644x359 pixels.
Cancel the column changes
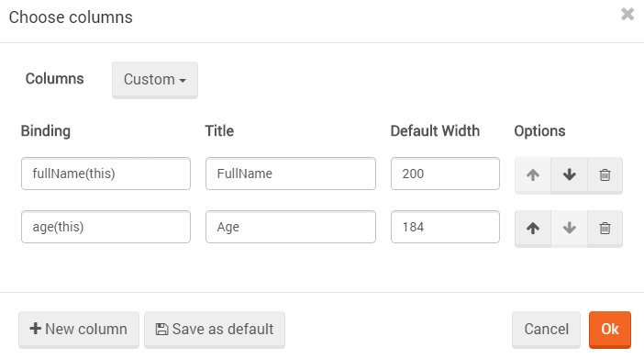pyautogui.click(x=546, y=330)
